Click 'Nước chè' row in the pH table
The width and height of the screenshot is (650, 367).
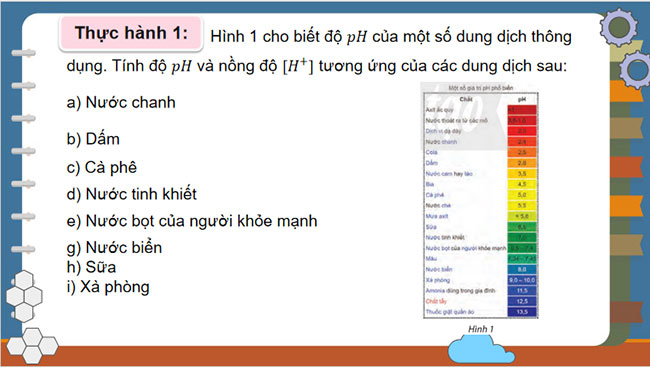click(x=438, y=206)
